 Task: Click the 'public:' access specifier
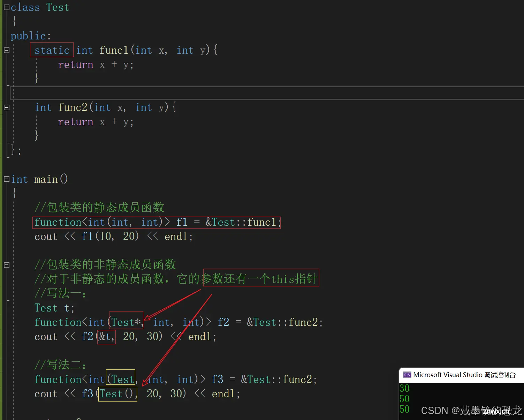(x=31, y=36)
